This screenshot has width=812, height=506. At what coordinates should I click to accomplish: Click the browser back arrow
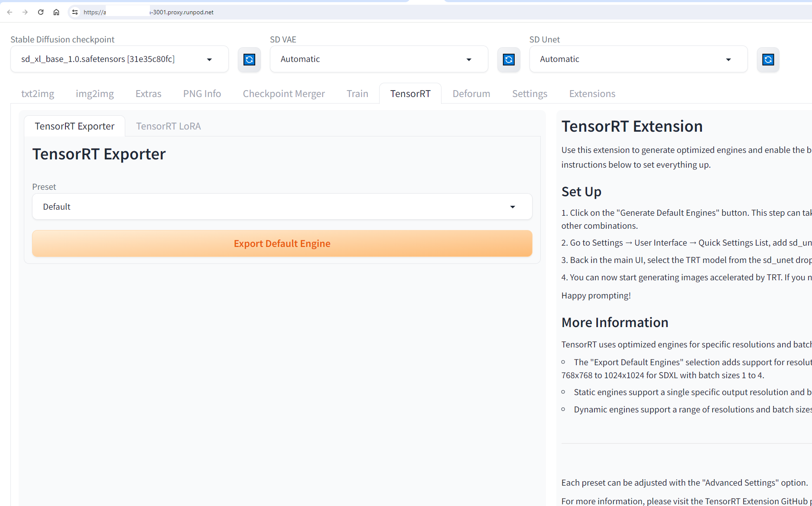point(10,12)
